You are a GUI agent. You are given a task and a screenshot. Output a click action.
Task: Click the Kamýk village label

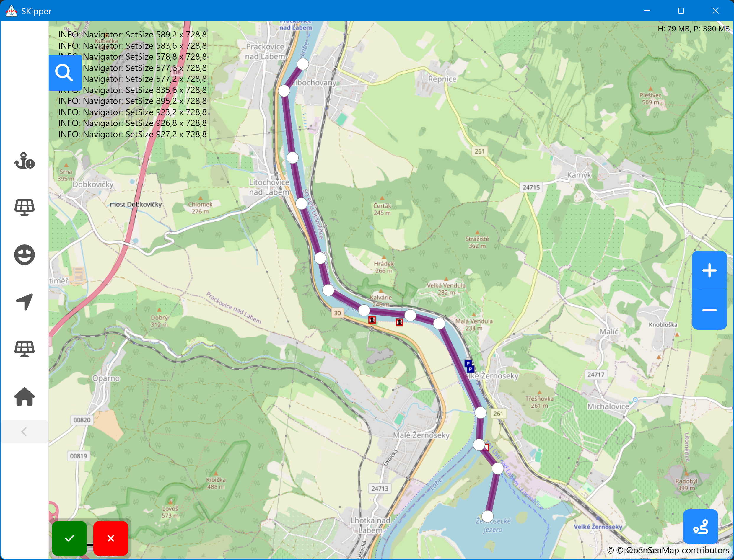coord(579,175)
